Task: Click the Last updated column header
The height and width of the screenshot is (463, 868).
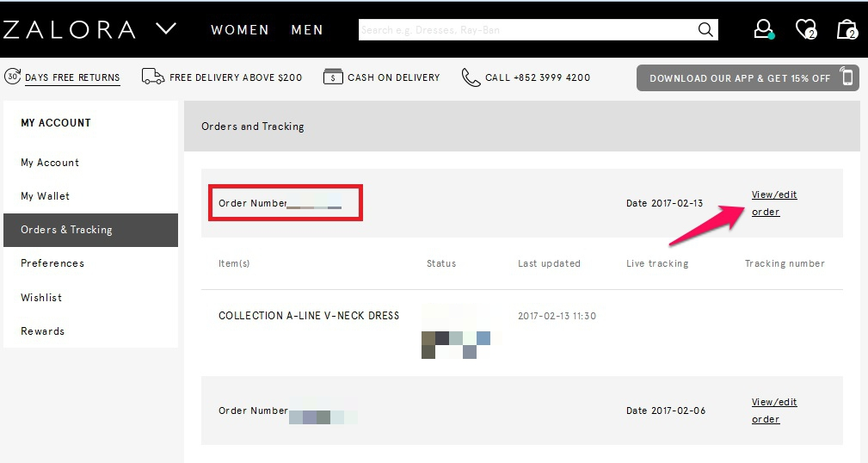Action: (549, 263)
